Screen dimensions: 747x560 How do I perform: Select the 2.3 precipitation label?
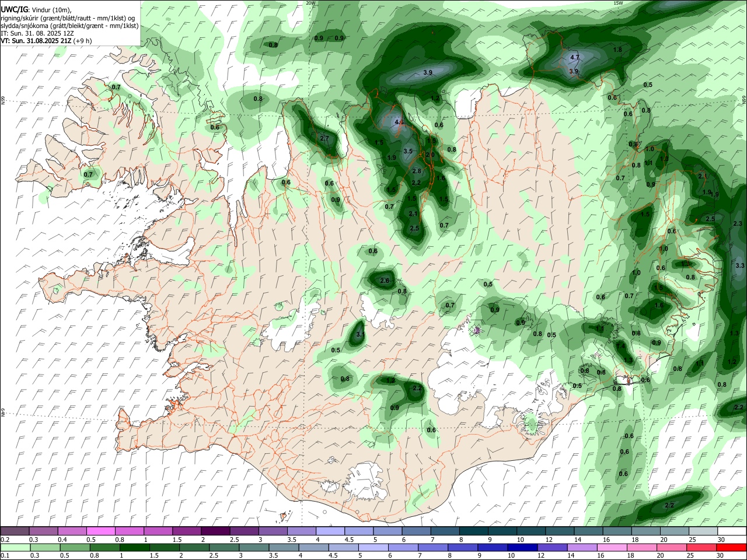737,223
